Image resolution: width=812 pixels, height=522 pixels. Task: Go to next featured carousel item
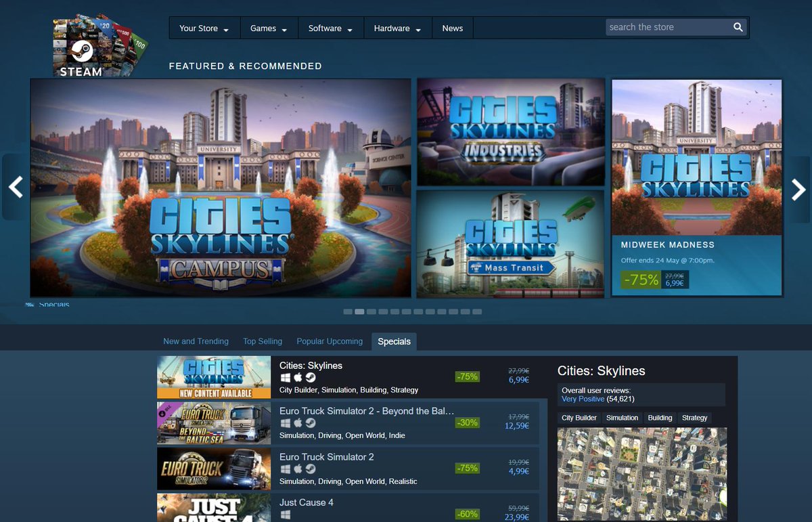pyautogui.click(x=798, y=189)
